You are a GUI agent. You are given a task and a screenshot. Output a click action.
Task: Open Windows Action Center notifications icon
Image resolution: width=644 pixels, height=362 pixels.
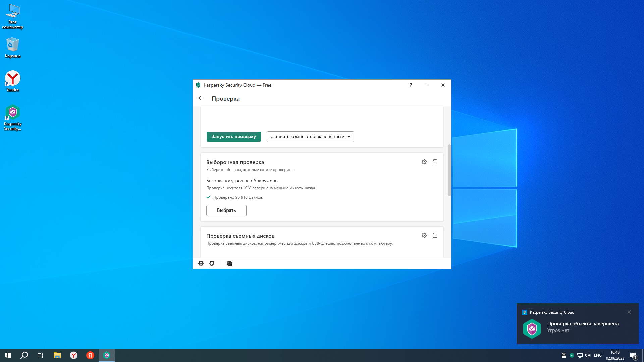(633, 355)
